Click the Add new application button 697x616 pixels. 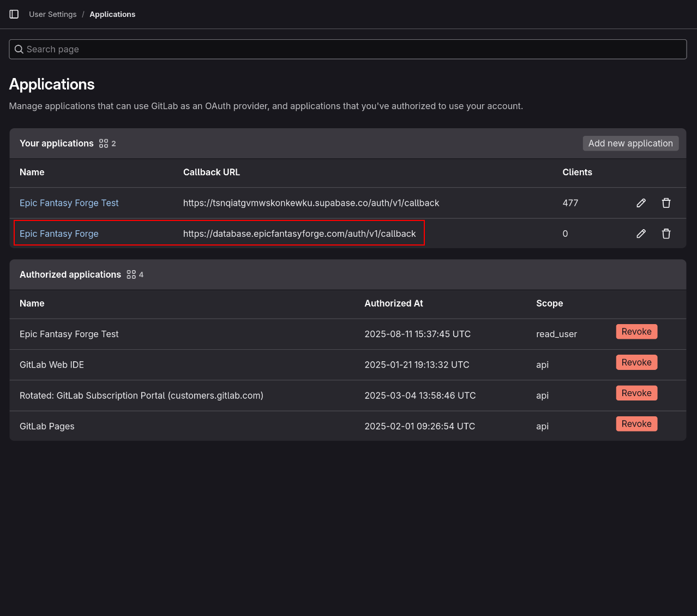tap(630, 143)
